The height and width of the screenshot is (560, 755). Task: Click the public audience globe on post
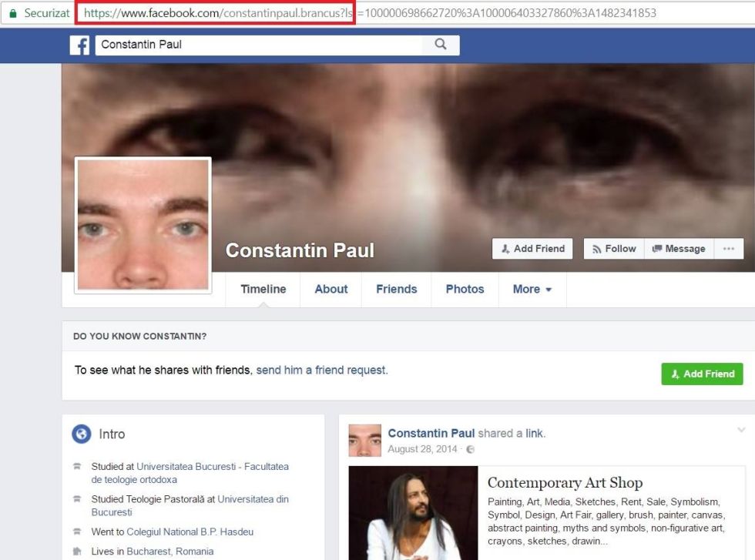[x=471, y=449]
